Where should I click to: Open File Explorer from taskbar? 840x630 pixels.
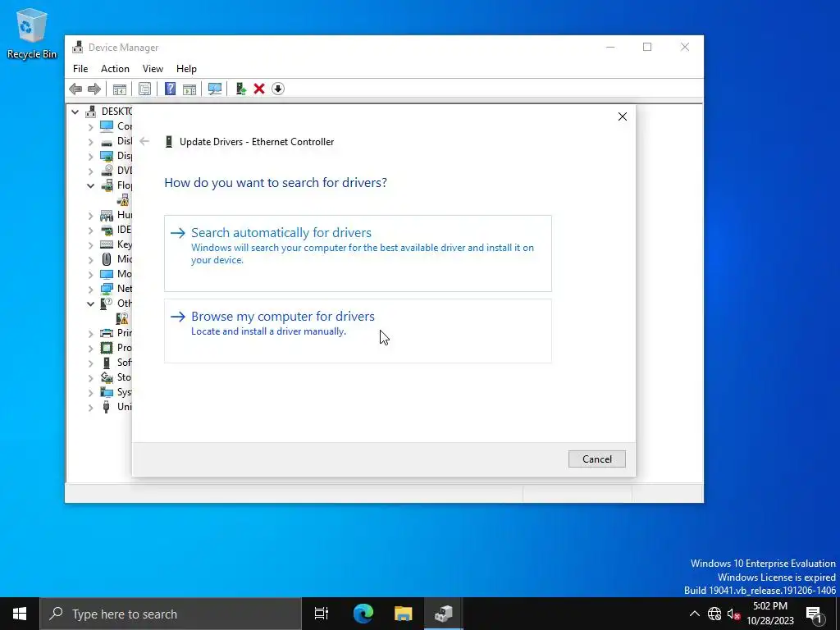click(404, 614)
